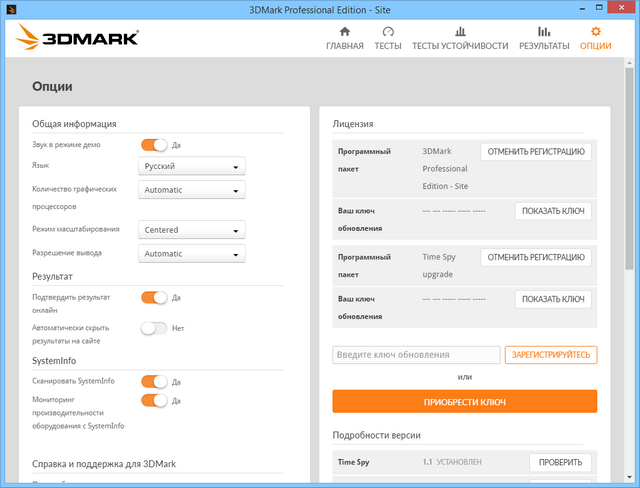Open Количество графических процессоров dropdown
This screenshot has width=640, height=488.
pyautogui.click(x=191, y=190)
